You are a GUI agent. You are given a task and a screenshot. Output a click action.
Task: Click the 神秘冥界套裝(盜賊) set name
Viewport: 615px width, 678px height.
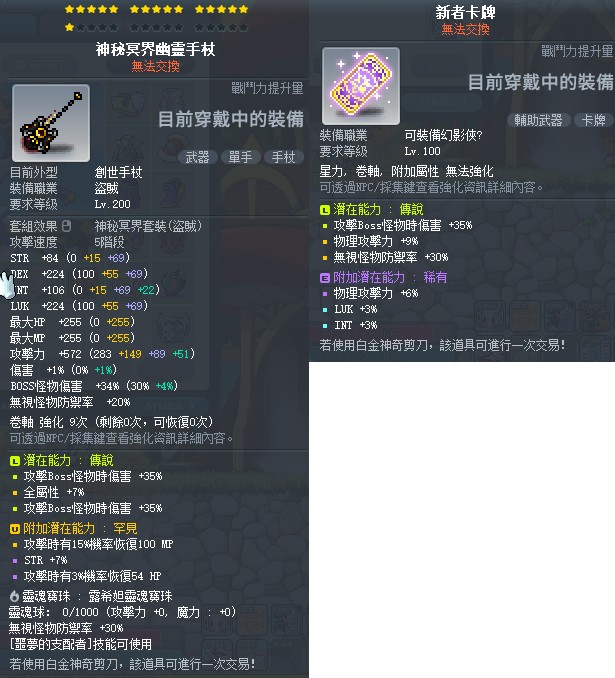point(148,226)
